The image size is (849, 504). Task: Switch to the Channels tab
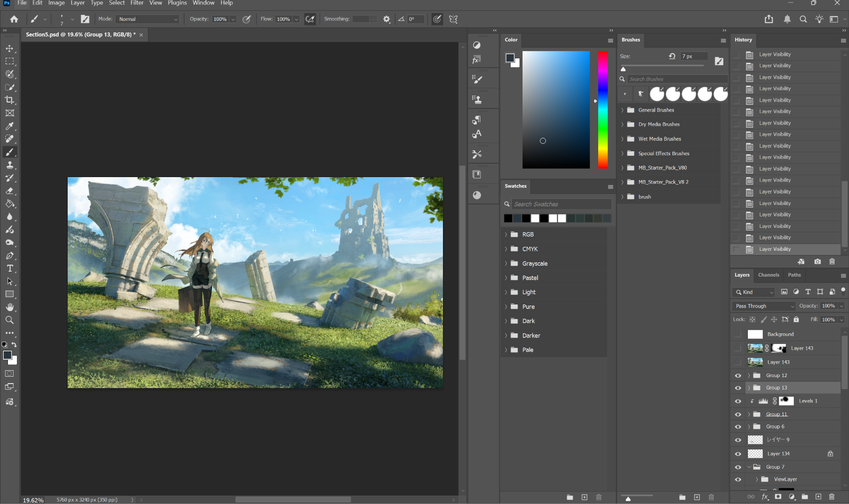click(x=768, y=275)
